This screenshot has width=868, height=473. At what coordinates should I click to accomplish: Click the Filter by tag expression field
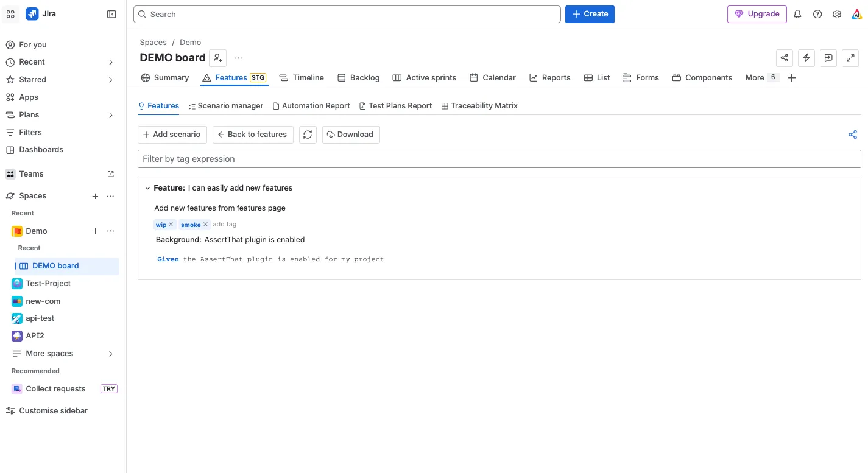point(499,159)
